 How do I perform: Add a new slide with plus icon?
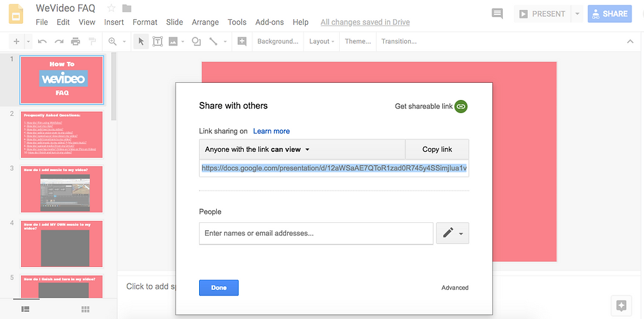coord(16,41)
